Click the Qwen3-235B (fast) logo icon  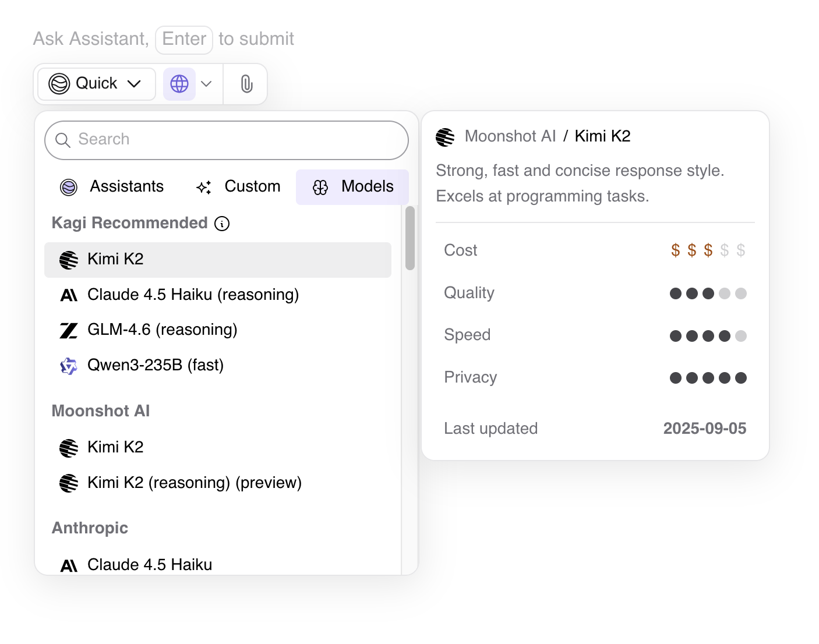(x=69, y=366)
